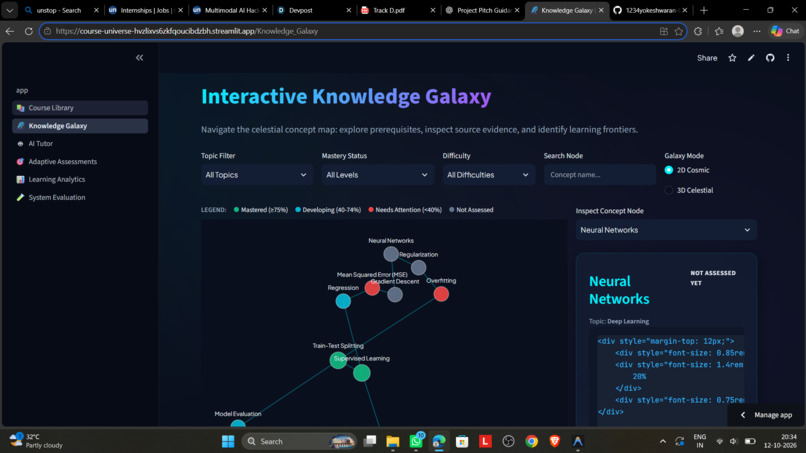This screenshot has height=453, width=806.
Task: Switch to 1234yokeshwaran GitHub tab
Action: (650, 10)
